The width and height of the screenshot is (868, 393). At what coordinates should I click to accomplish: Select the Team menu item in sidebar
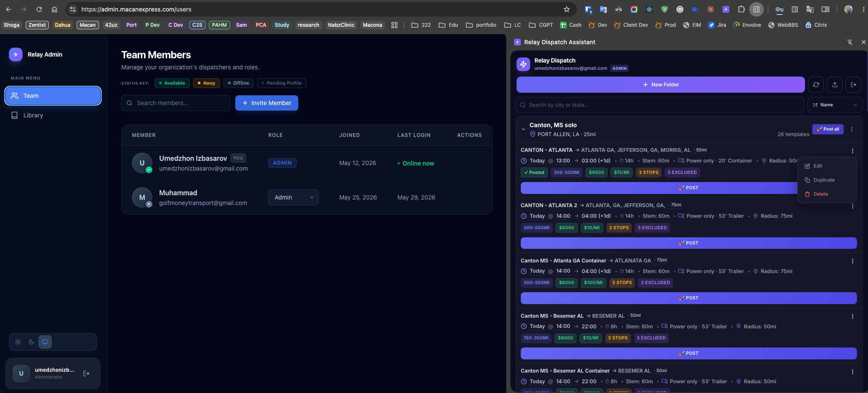pos(53,96)
